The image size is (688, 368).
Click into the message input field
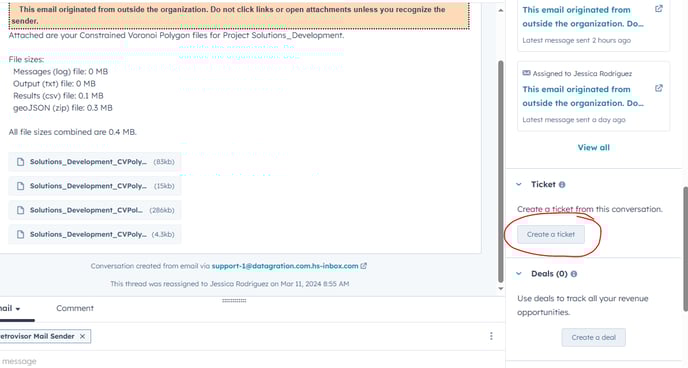(246, 361)
